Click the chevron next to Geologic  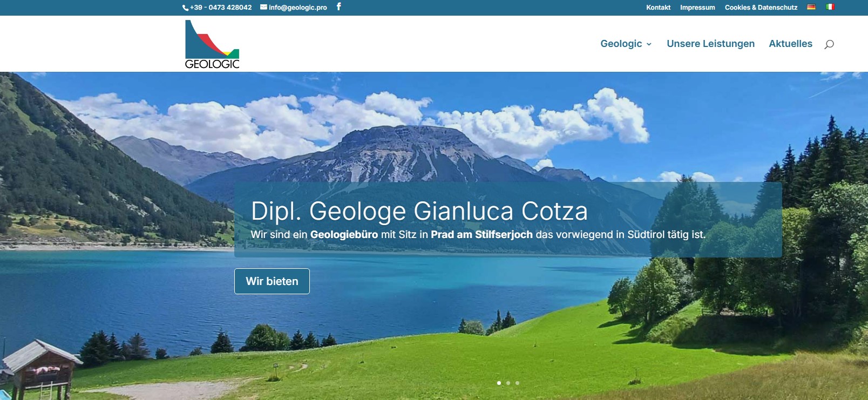(x=649, y=44)
